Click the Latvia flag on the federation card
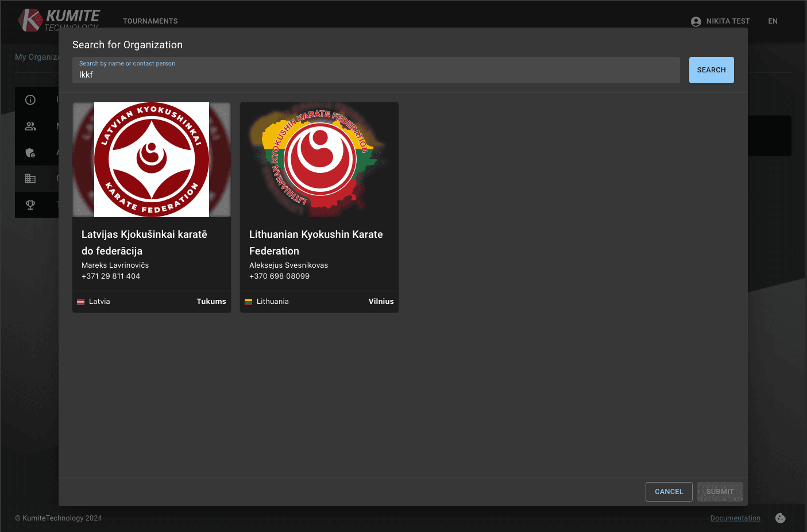Image resolution: width=807 pixels, height=532 pixels. pyautogui.click(x=80, y=301)
